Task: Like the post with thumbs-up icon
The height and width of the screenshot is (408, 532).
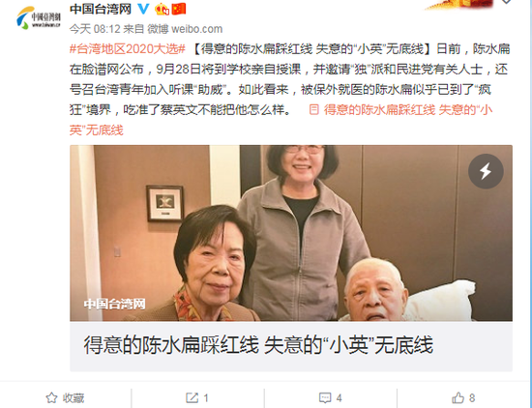Action: pyautogui.click(x=458, y=397)
